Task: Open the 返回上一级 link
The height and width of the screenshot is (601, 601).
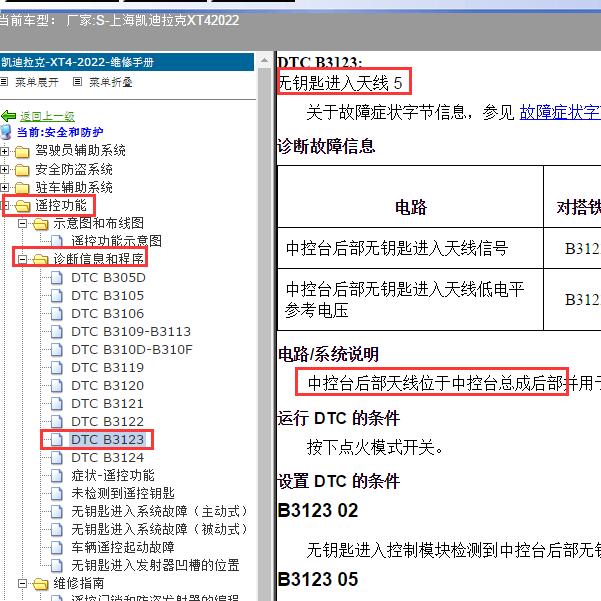Action: (47, 116)
